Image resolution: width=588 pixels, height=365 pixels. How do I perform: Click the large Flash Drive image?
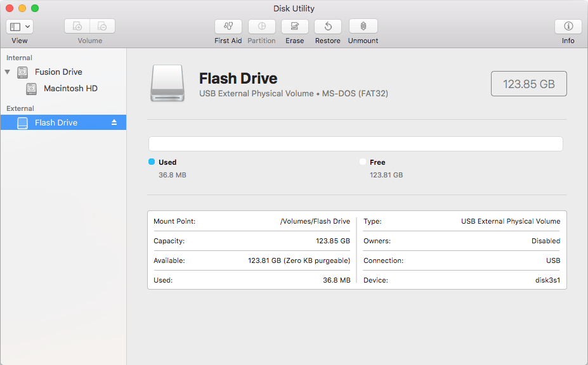pos(167,83)
